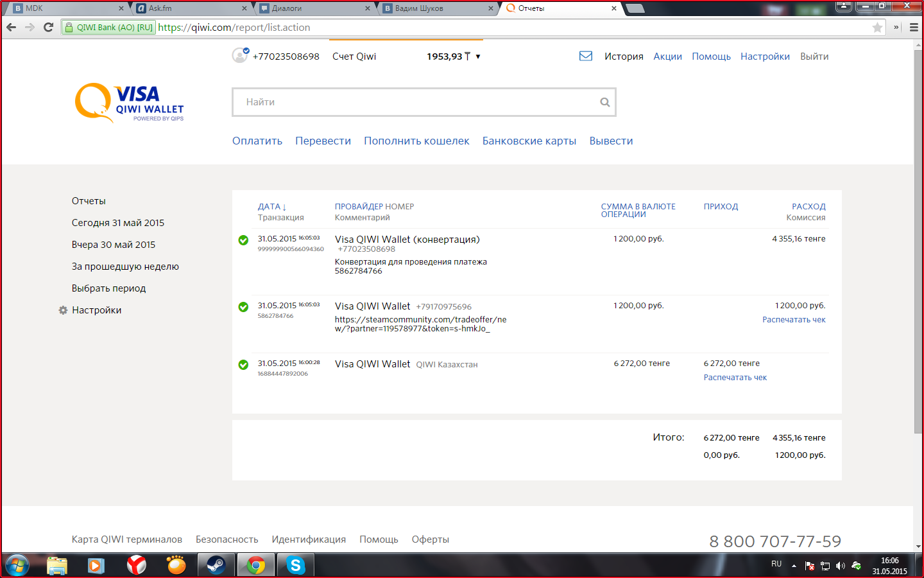Open Yandex browser from the taskbar
Image resolution: width=924 pixels, height=578 pixels.
coord(136,566)
